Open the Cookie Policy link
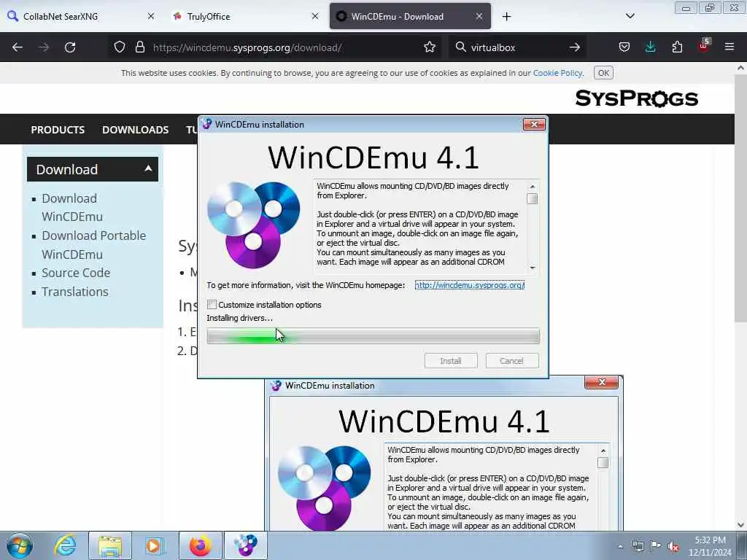This screenshot has width=747, height=560. 557,73
